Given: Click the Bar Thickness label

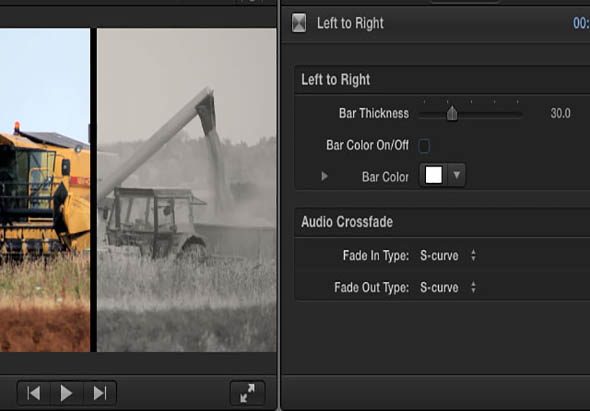Looking at the screenshot, I should click(374, 113).
